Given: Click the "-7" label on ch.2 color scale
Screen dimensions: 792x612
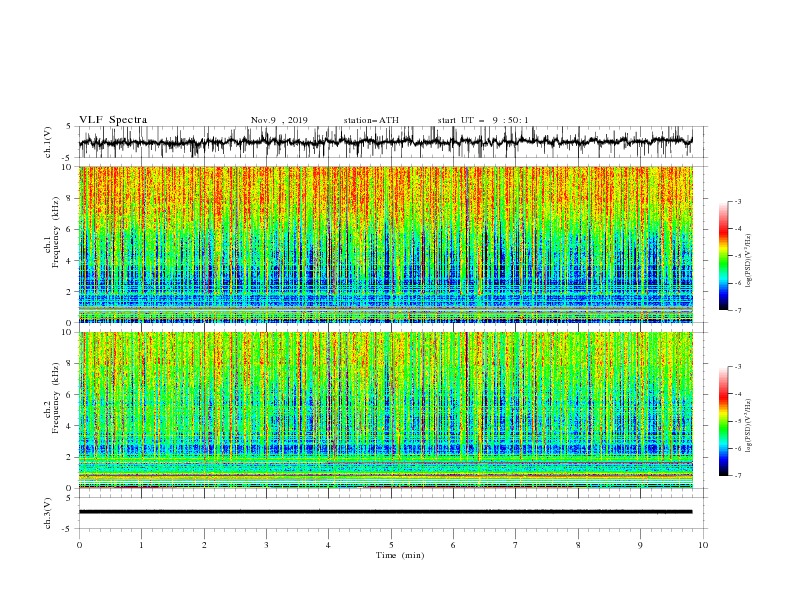Looking at the screenshot, I should tap(738, 476).
